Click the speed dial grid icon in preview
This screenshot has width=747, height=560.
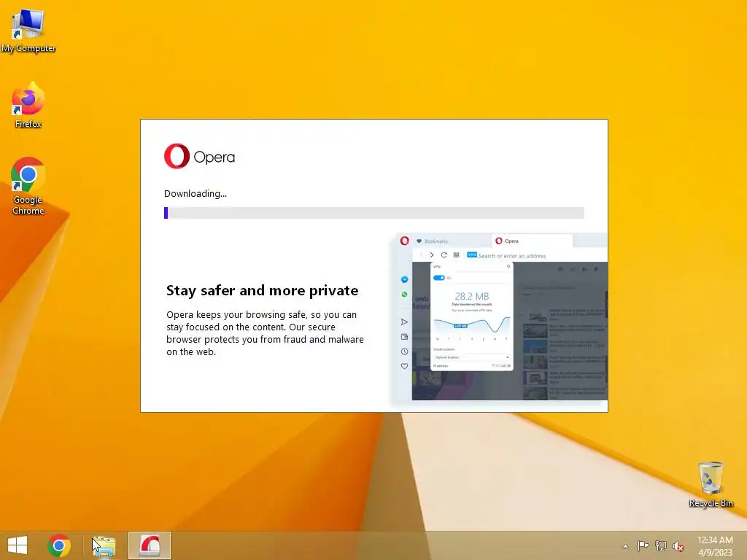click(457, 255)
